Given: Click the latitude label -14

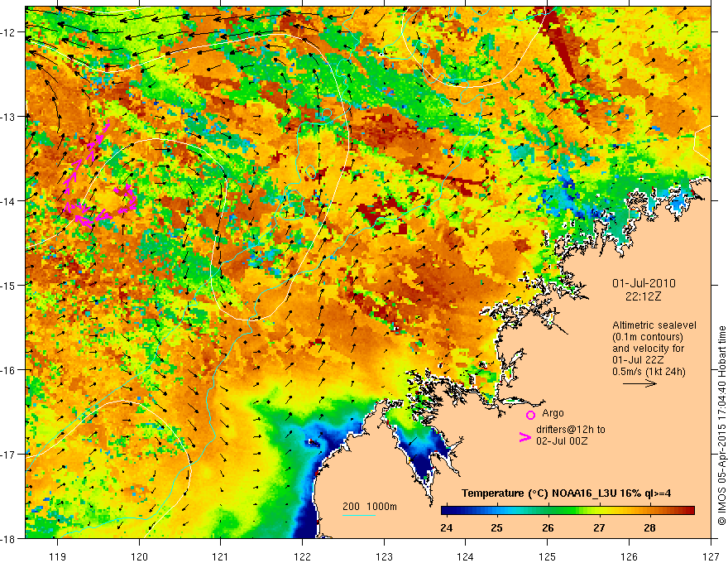Looking at the screenshot, I should 8,201.
